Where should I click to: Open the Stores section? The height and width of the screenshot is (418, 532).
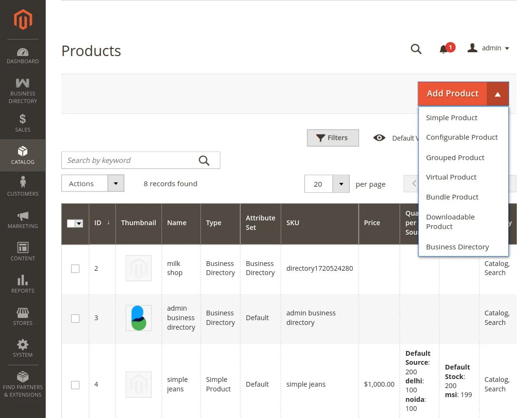22,315
